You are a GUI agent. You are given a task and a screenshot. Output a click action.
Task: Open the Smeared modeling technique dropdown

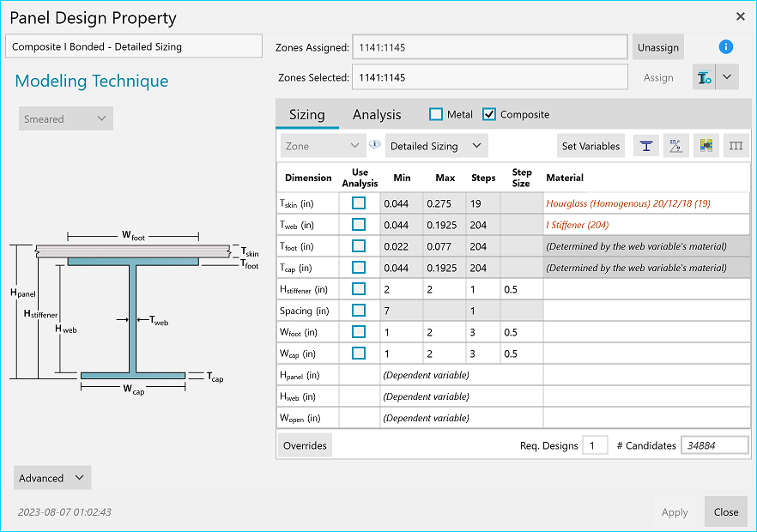pos(65,118)
